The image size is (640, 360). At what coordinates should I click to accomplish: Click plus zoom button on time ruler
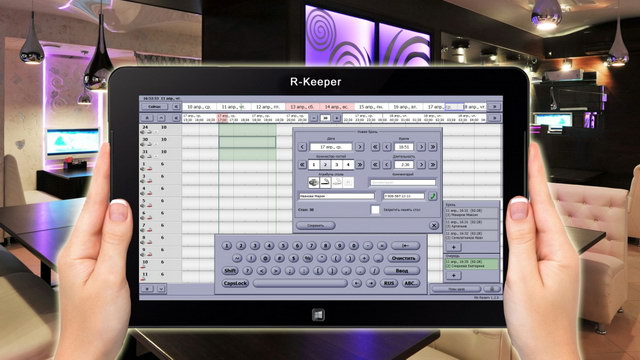[x=337, y=118]
